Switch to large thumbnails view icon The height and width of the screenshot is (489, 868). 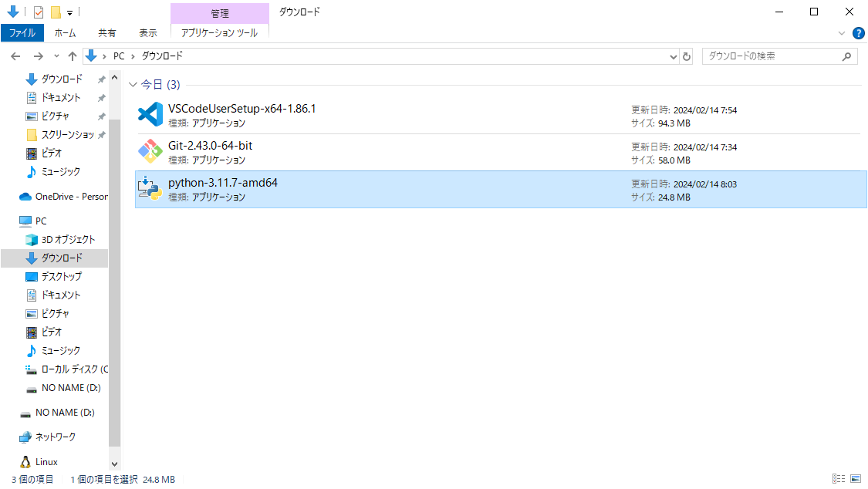click(856, 478)
